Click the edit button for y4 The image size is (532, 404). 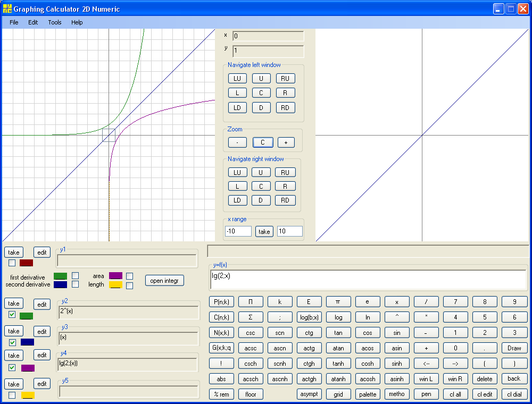tap(41, 355)
